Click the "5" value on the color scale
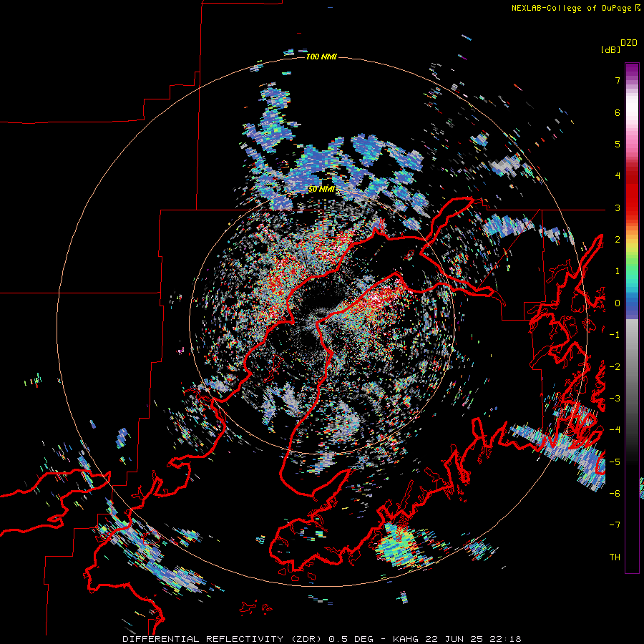This screenshot has height=644, width=644. point(618,144)
